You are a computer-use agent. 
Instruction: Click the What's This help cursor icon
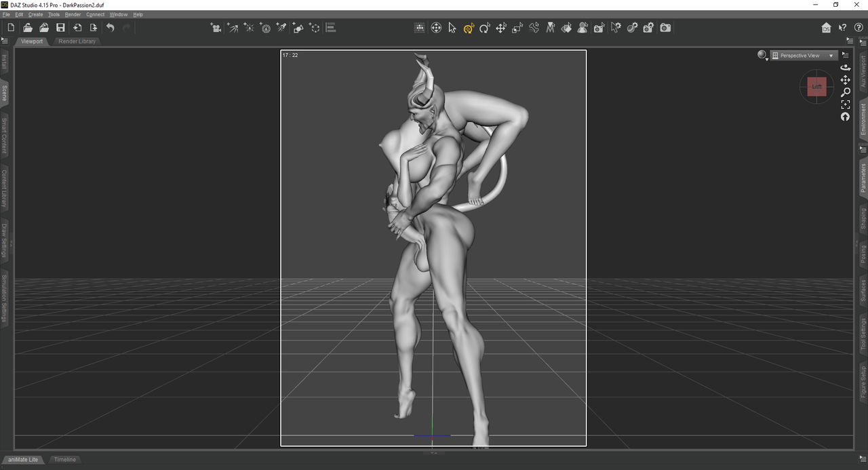[843, 28]
